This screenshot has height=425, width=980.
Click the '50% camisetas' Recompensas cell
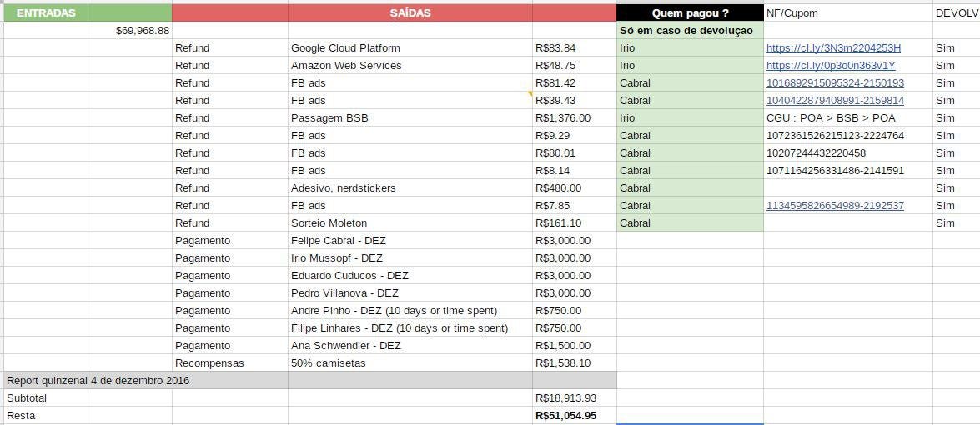tap(410, 363)
